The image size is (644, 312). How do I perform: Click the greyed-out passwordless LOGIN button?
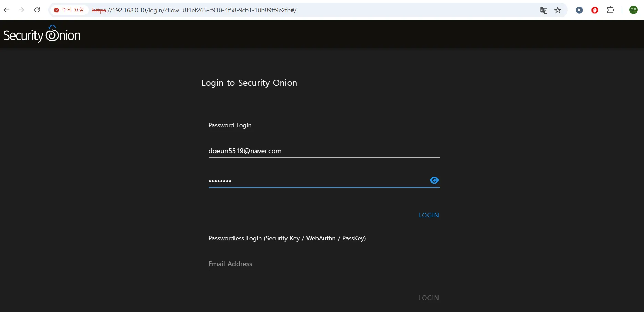coord(429,298)
